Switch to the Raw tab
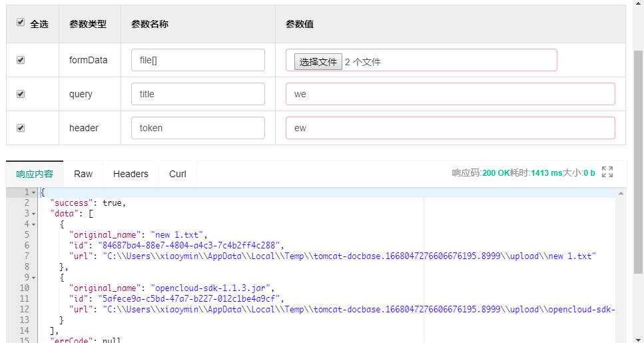Viewport: 644px width, 343px height. (x=83, y=174)
